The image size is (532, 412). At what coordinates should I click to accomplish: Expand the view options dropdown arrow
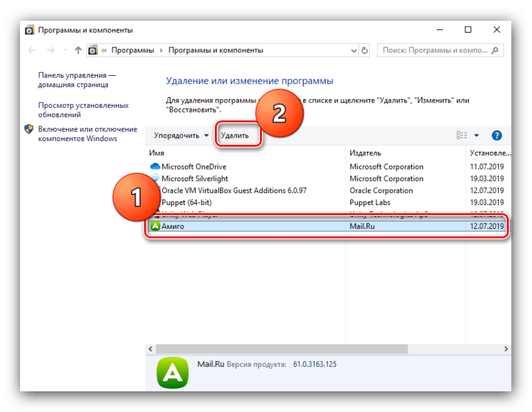476,136
